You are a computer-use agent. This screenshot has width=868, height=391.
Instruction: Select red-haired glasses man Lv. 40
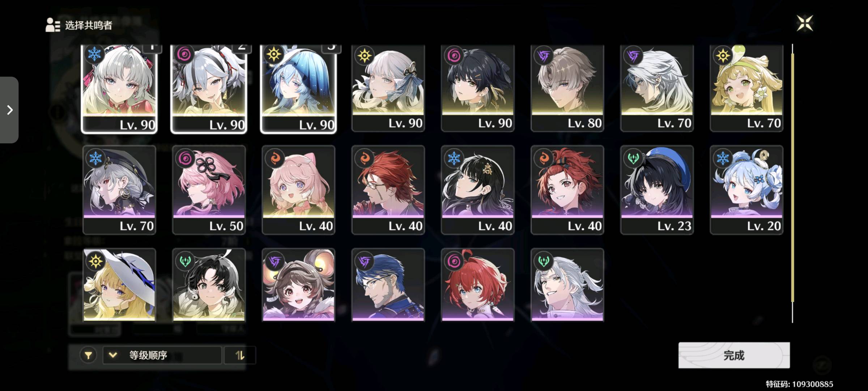click(x=388, y=190)
